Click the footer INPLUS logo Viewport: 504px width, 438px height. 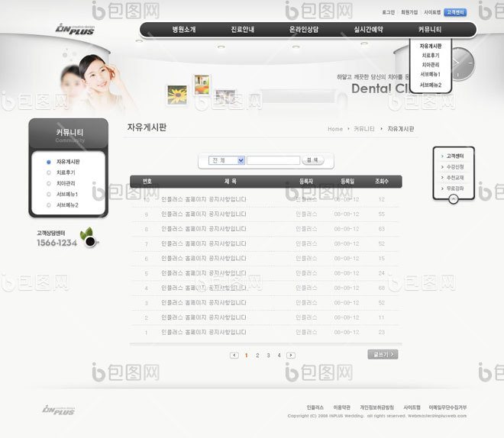tap(59, 411)
